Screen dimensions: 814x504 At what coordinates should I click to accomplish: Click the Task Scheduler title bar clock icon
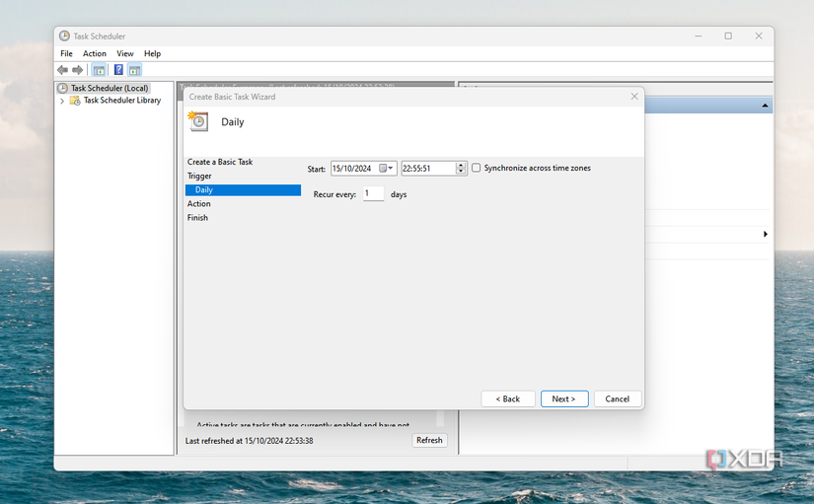click(x=64, y=36)
